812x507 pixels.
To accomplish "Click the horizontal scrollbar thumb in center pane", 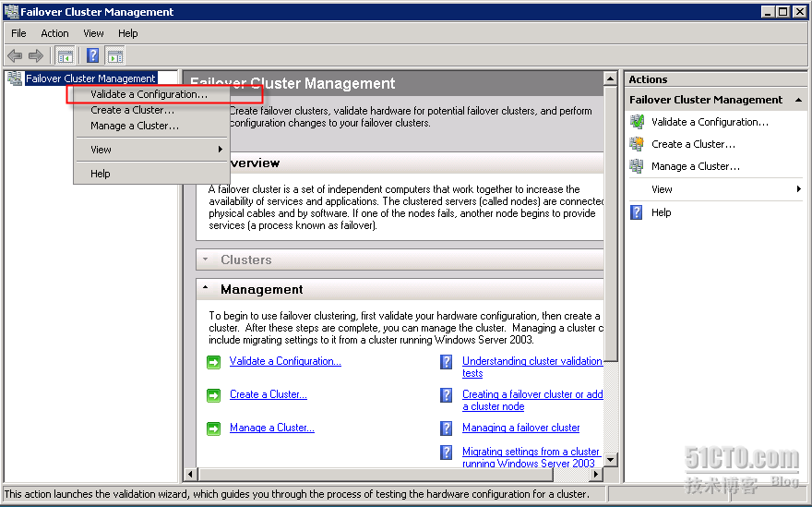I will coord(376,474).
